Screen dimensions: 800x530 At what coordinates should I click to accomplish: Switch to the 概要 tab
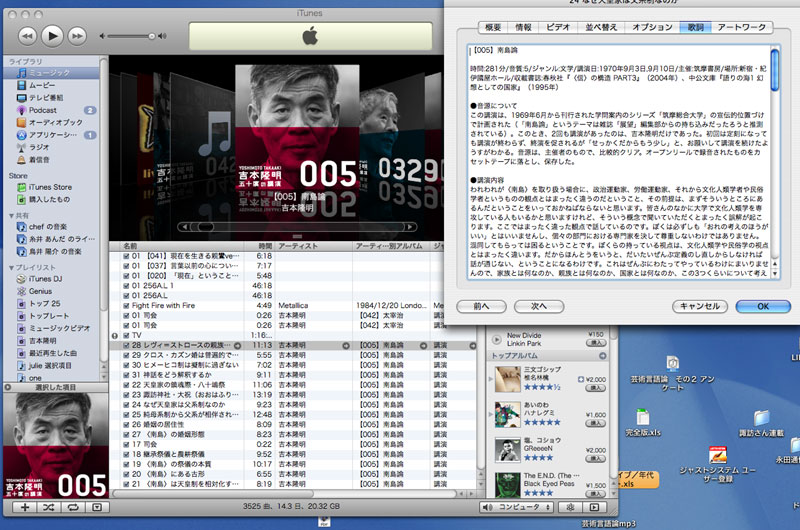[493, 27]
